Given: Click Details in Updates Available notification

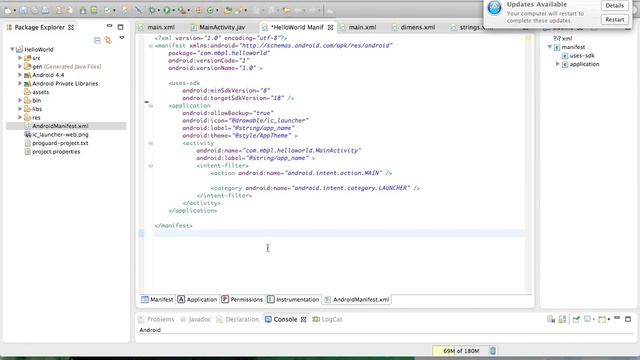Looking at the screenshot, I should (614, 6).
